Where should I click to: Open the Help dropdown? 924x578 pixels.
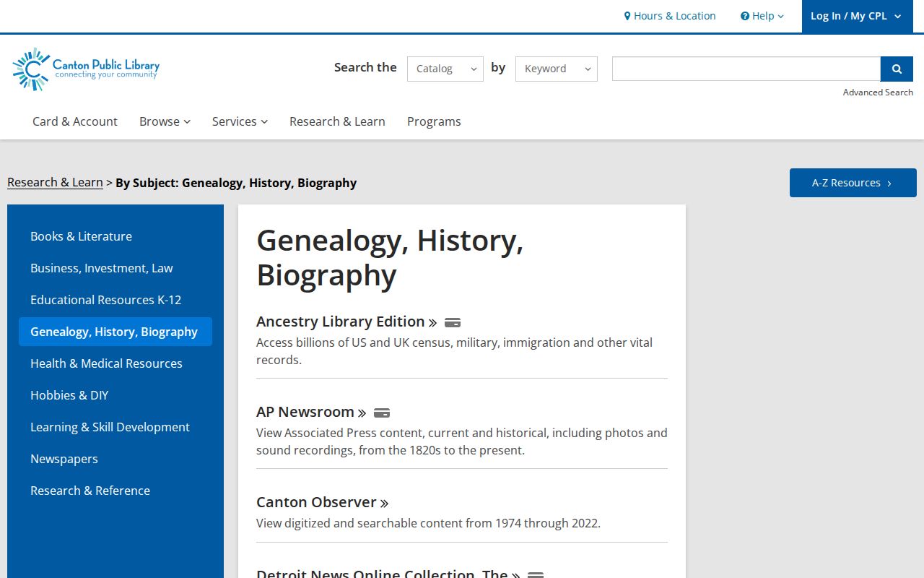click(x=762, y=16)
